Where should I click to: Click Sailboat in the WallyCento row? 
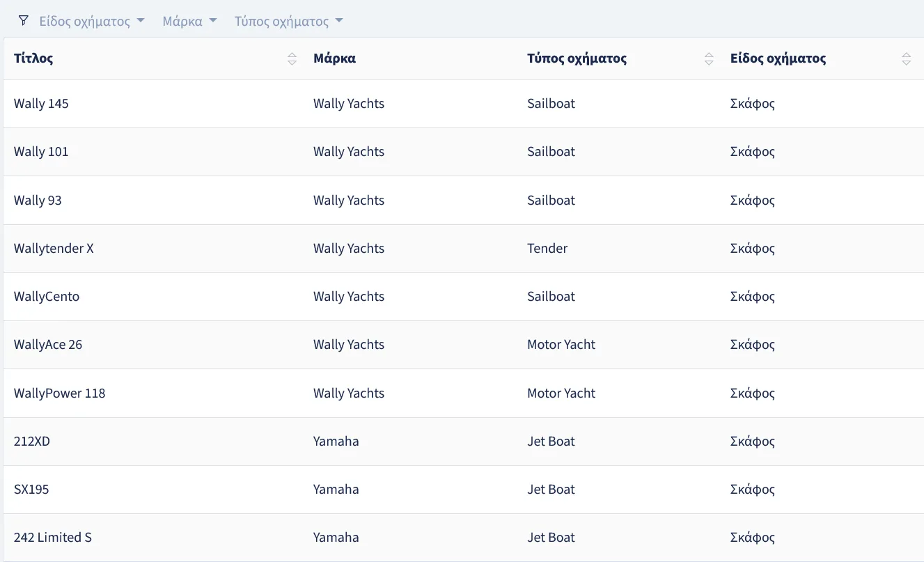pyautogui.click(x=551, y=297)
